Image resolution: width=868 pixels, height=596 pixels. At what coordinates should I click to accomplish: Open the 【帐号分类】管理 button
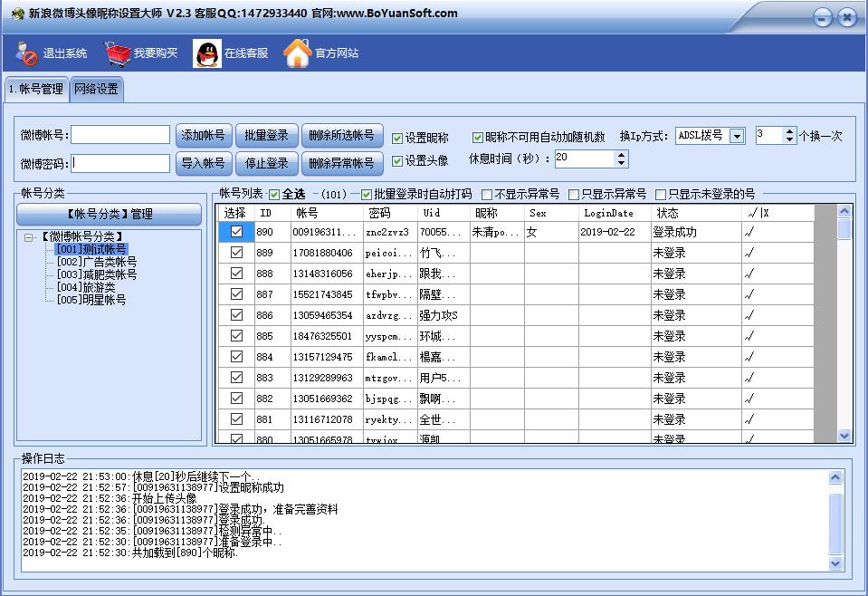109,215
